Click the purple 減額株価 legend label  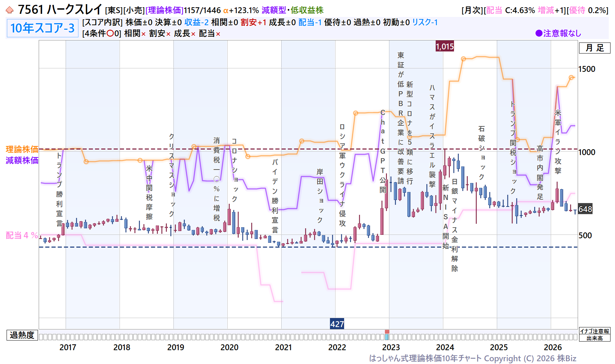22,160
